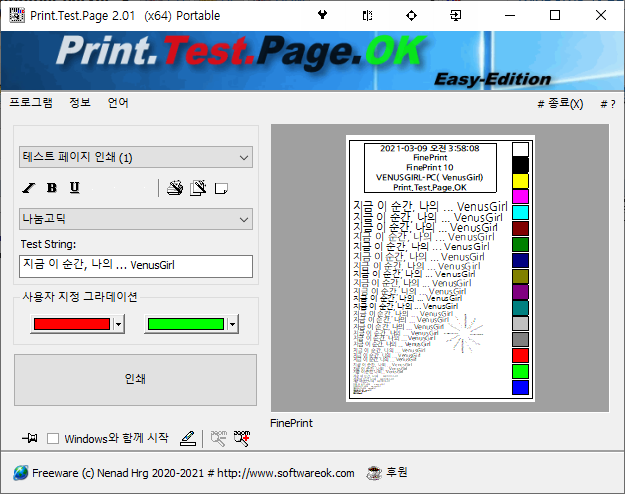This screenshot has height=494, width=625.
Task: Click the green gradient end color swatch
Action: (x=186, y=324)
